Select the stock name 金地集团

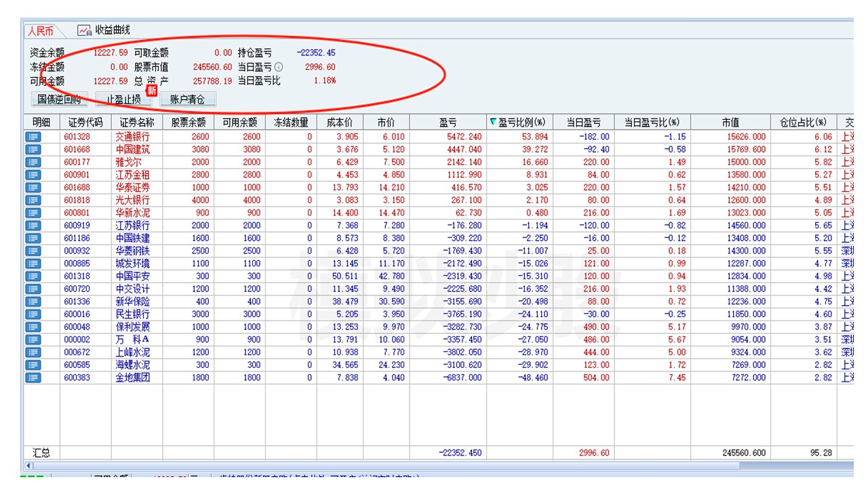coord(132,378)
